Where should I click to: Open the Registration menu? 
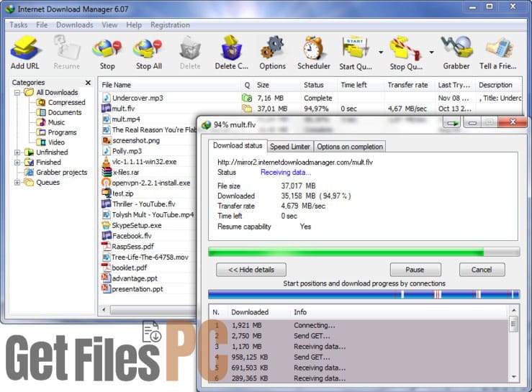tap(170, 24)
